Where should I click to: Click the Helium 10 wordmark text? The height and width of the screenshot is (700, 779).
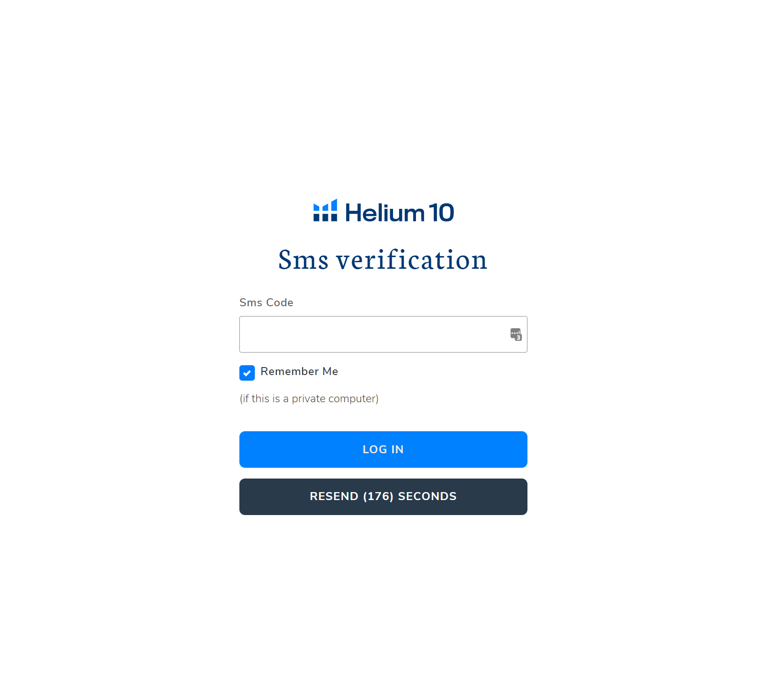pos(400,213)
